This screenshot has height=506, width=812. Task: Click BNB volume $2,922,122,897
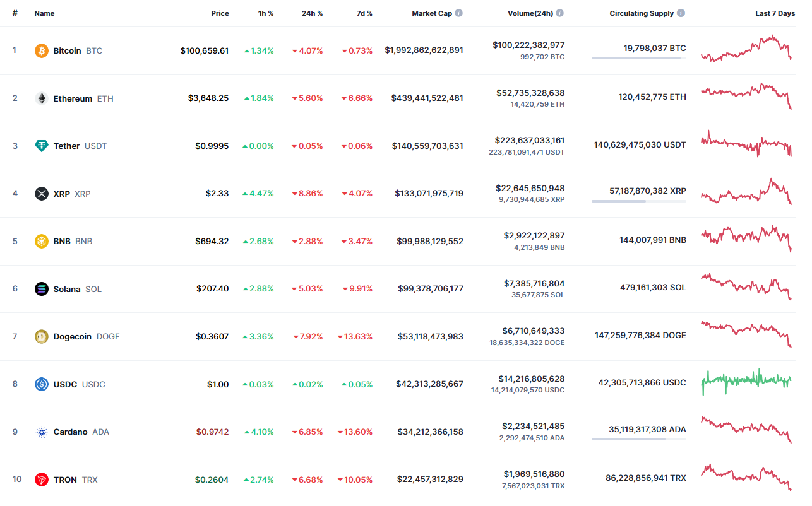point(534,236)
